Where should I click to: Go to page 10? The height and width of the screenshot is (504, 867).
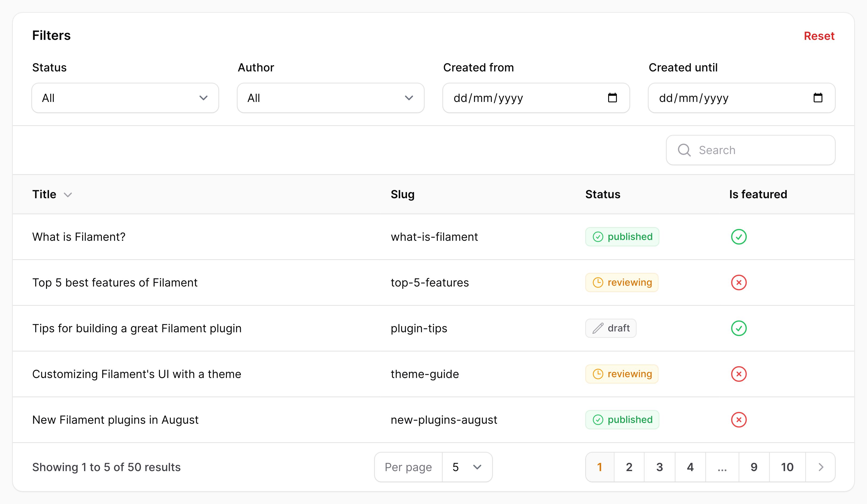787,467
